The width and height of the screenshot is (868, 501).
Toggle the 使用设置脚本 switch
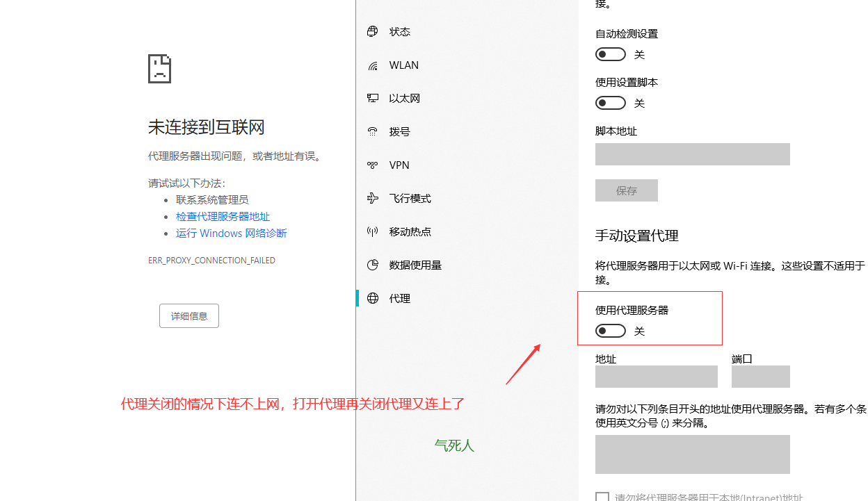(610, 103)
